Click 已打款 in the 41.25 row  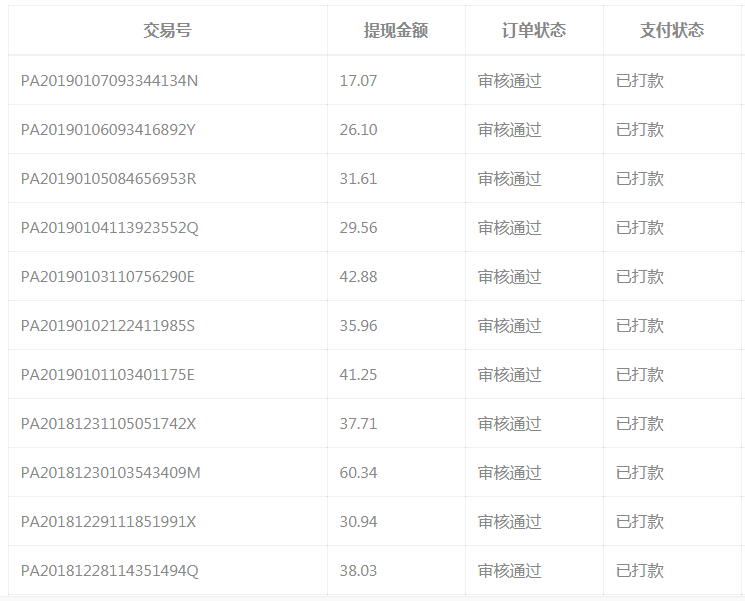tap(640, 375)
